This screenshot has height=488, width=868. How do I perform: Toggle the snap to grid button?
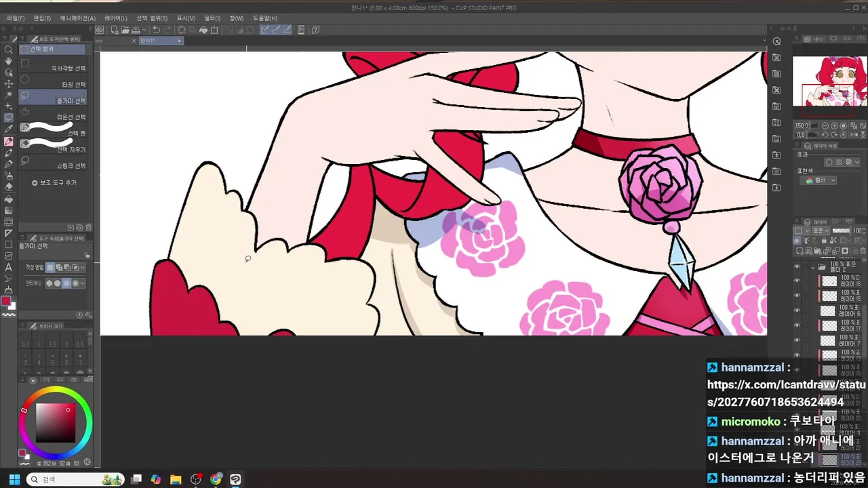(x=287, y=30)
